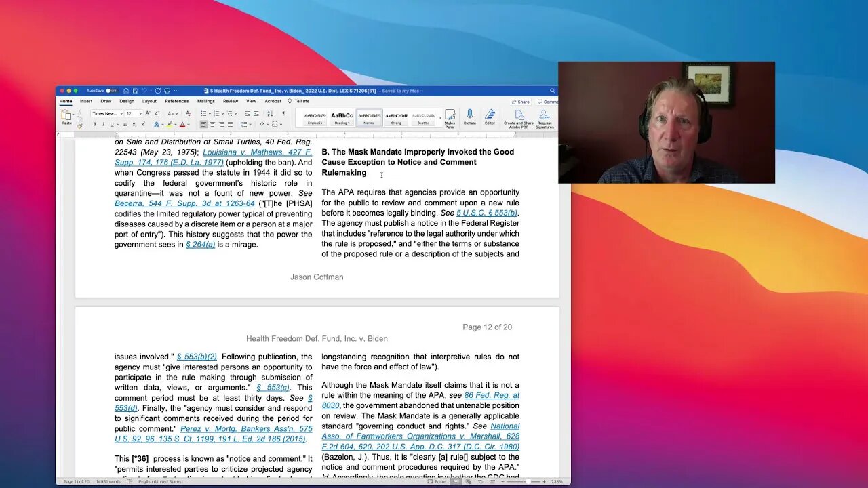
Task: Click Request Signatures icon
Action: coord(545,119)
